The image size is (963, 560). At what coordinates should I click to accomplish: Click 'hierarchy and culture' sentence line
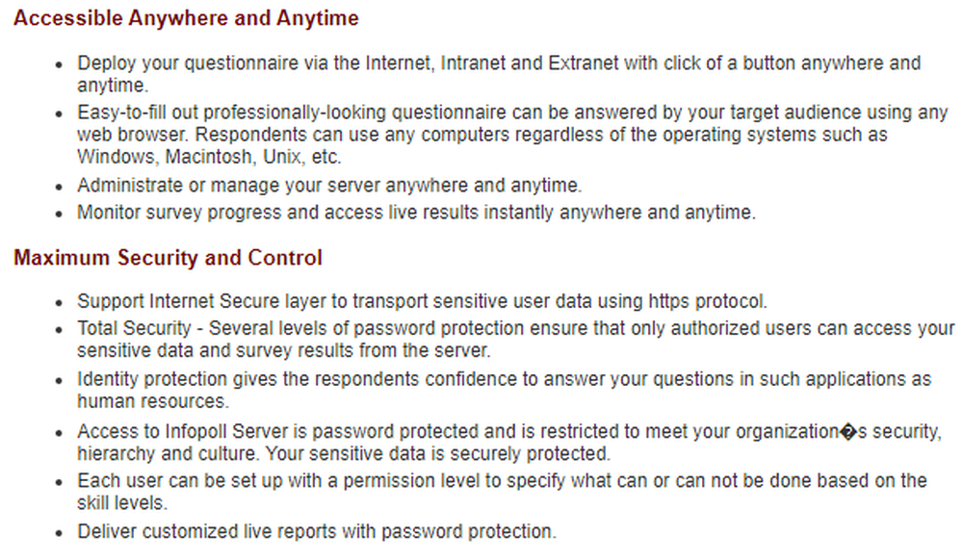pyautogui.click(x=344, y=454)
